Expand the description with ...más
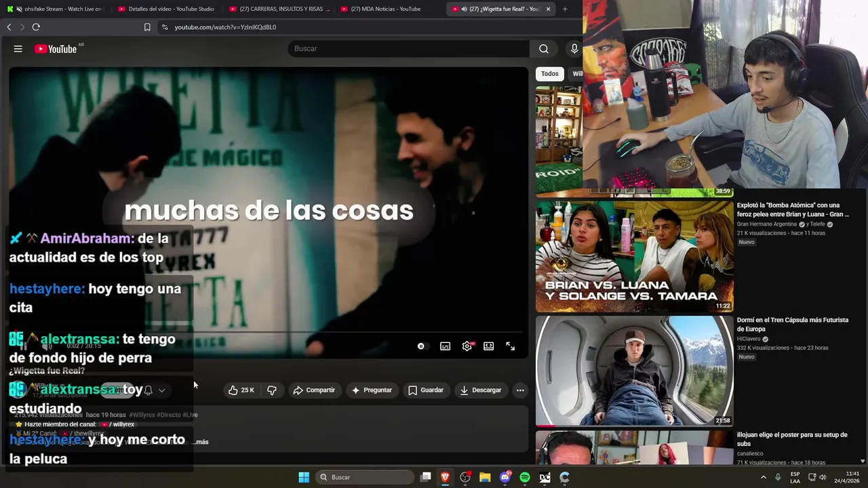868x488 pixels. click(x=201, y=442)
